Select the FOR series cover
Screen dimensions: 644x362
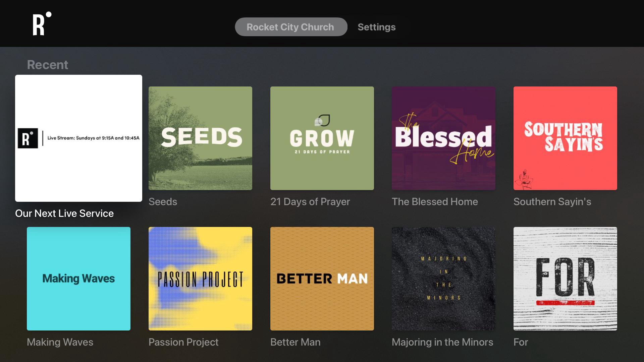tap(565, 279)
